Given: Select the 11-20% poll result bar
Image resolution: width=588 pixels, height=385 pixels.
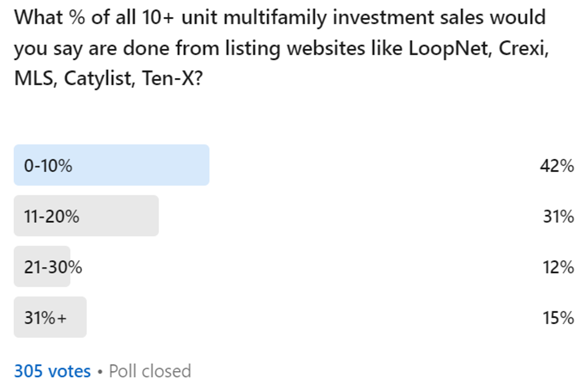Looking at the screenshot, I should [86, 216].
